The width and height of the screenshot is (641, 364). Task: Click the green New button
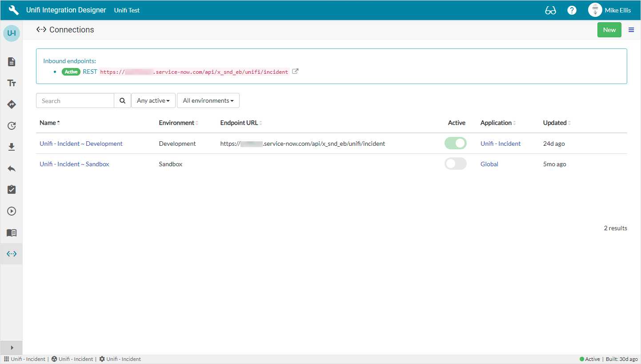[x=609, y=29]
